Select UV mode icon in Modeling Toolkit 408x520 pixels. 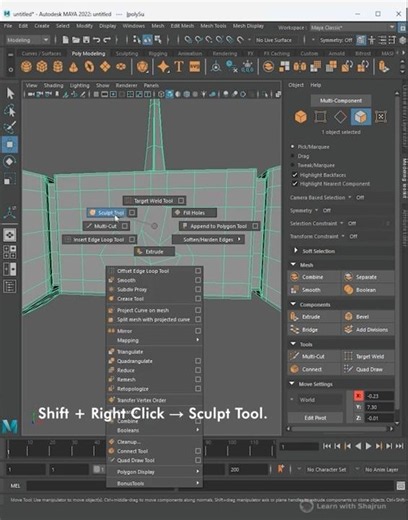pos(381,117)
